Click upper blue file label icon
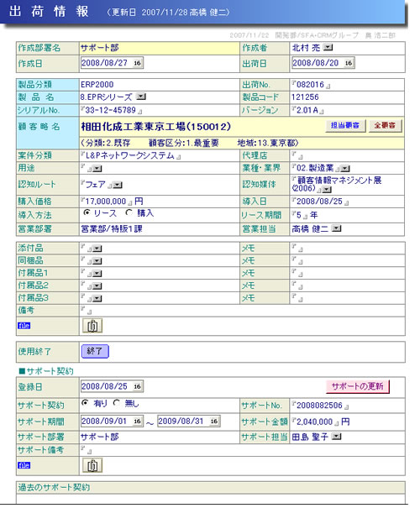 coord(24,326)
